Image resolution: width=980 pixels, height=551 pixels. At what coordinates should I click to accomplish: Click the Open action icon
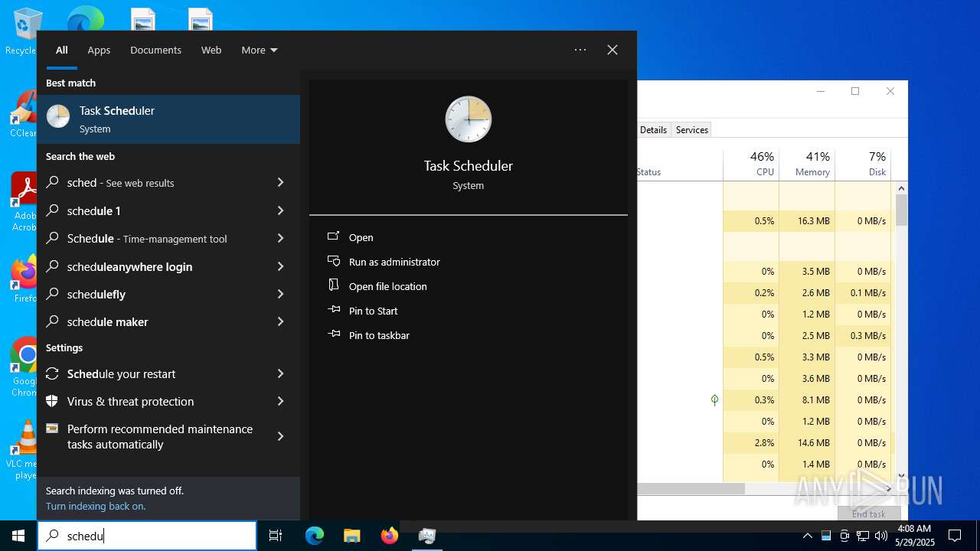coord(333,237)
